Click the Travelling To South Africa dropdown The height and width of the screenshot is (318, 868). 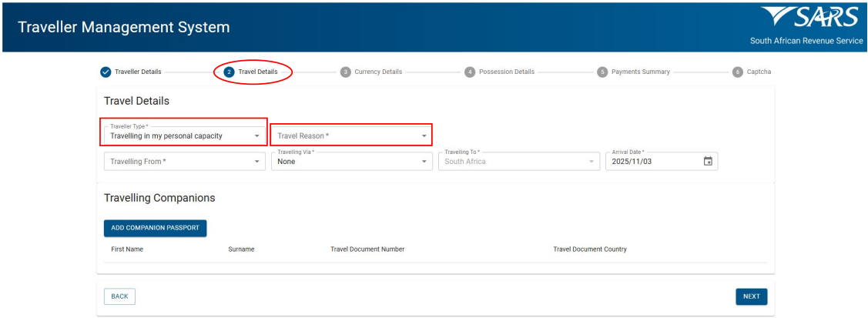pos(519,162)
